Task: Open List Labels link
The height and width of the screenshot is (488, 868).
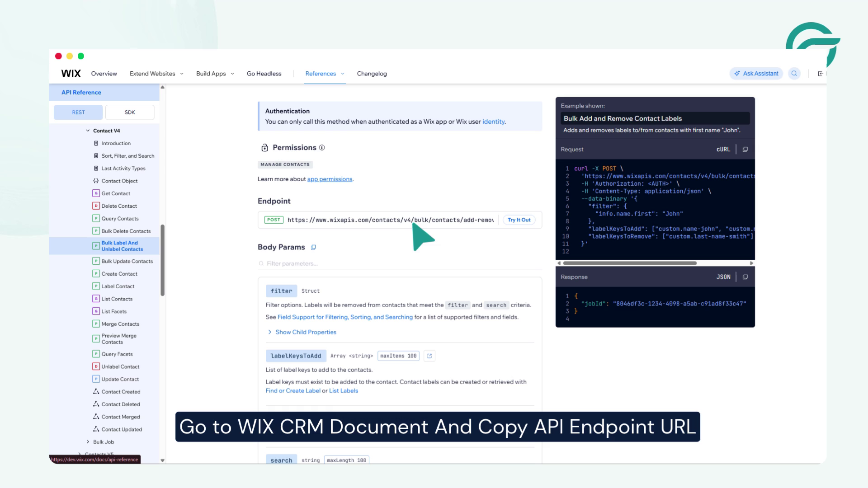Action: pos(344,391)
